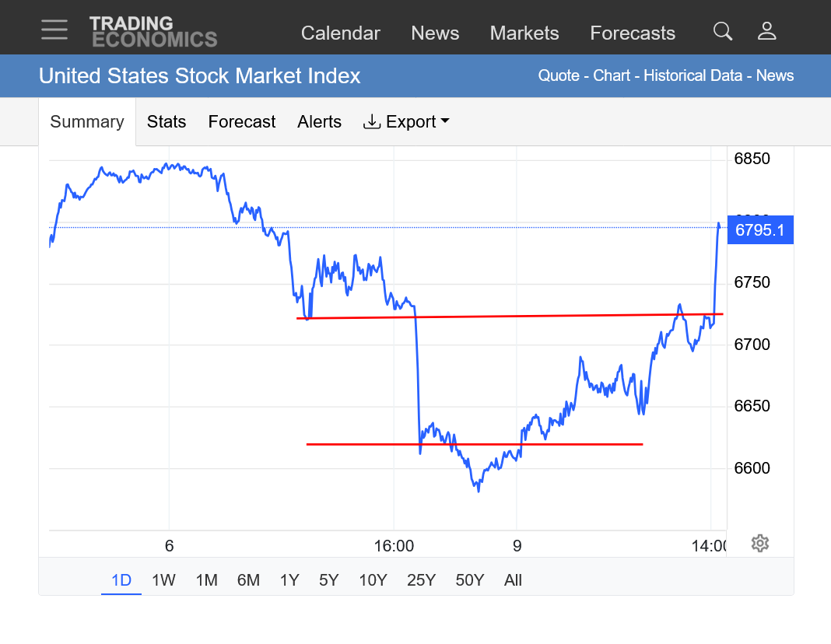Select the 1D time range
The image size is (831, 644).
click(x=121, y=580)
